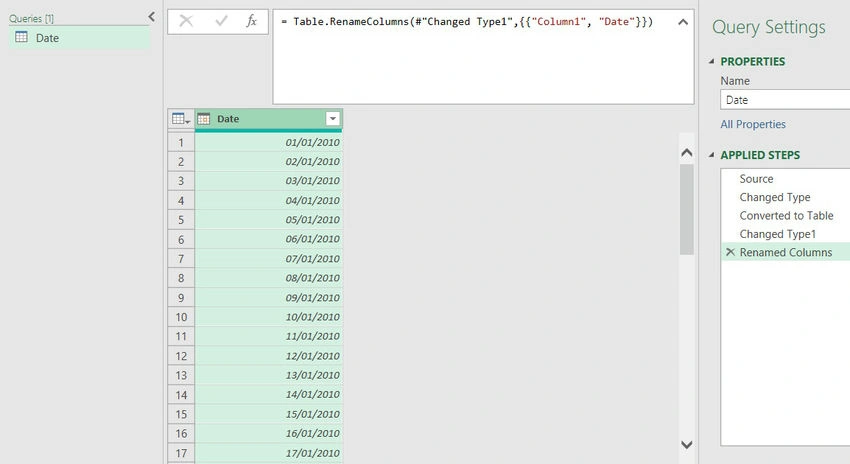Viewport: 850px width, 464px height.
Task: Select the Converted to Table step
Action: point(785,216)
